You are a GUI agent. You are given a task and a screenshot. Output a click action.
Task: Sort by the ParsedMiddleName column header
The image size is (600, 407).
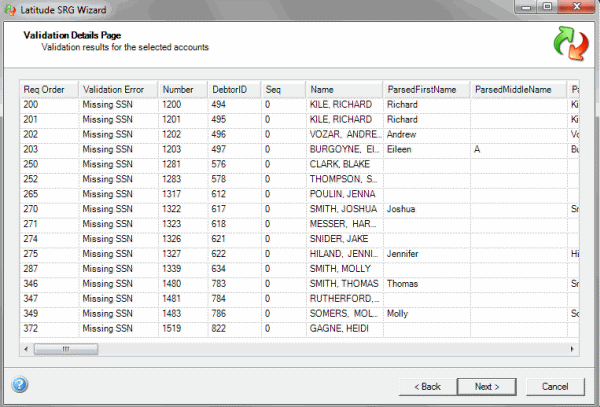[x=518, y=90]
